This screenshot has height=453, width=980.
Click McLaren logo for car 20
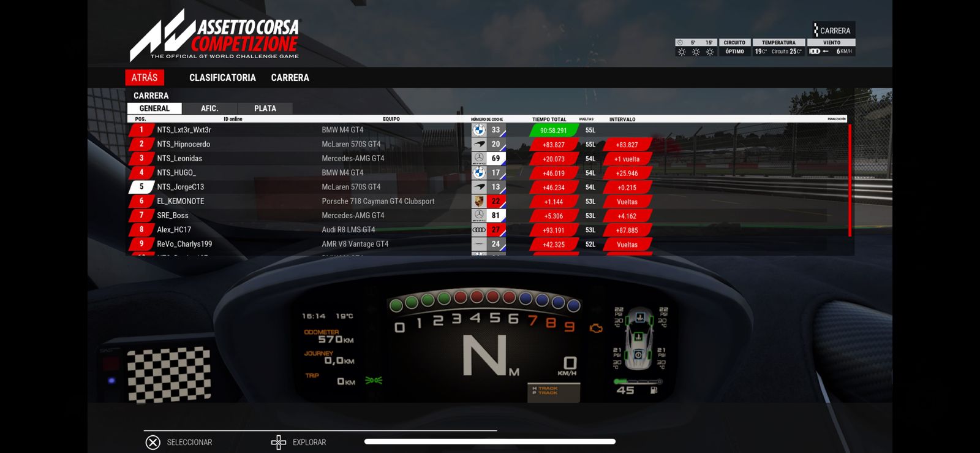point(479,144)
